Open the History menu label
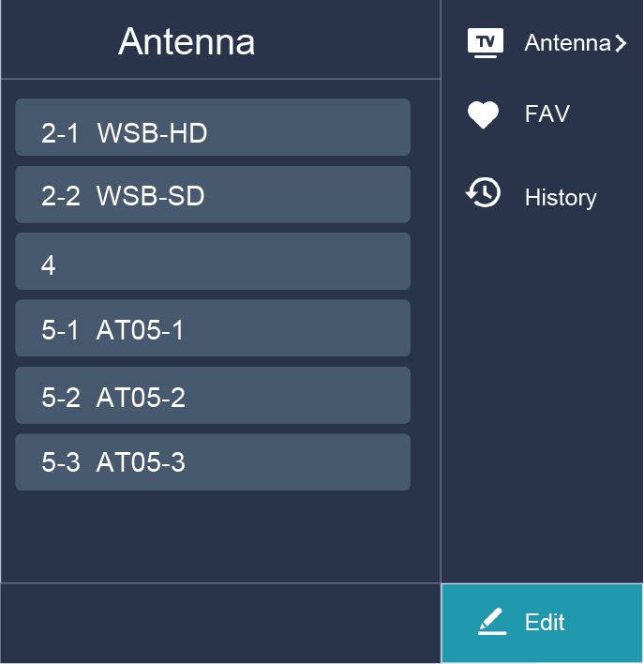The width and height of the screenshot is (644, 664). click(x=561, y=198)
